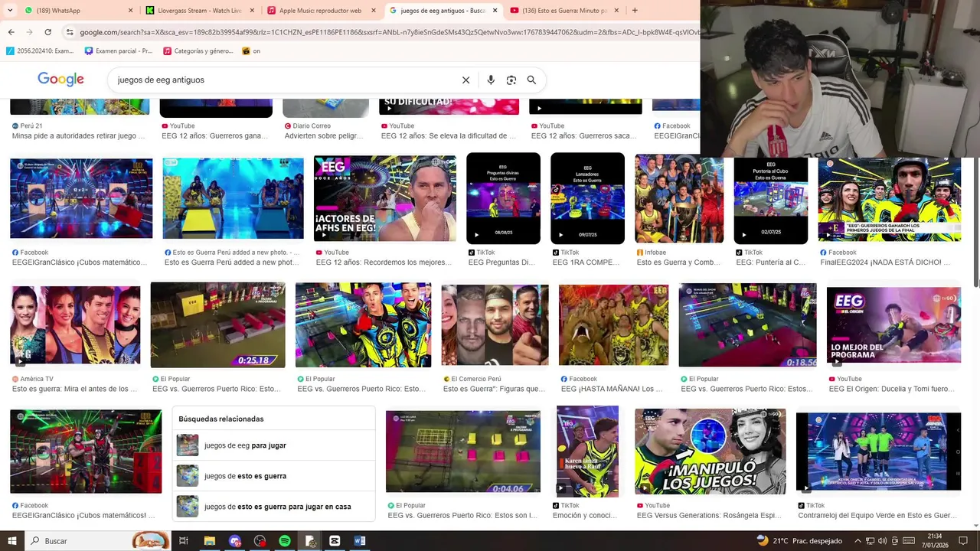Close the Apple Music tab
The height and width of the screenshot is (551, 980).
(x=374, y=11)
